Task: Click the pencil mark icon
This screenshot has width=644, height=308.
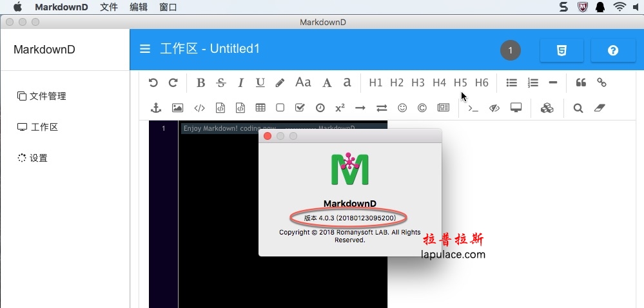Action: (280, 82)
